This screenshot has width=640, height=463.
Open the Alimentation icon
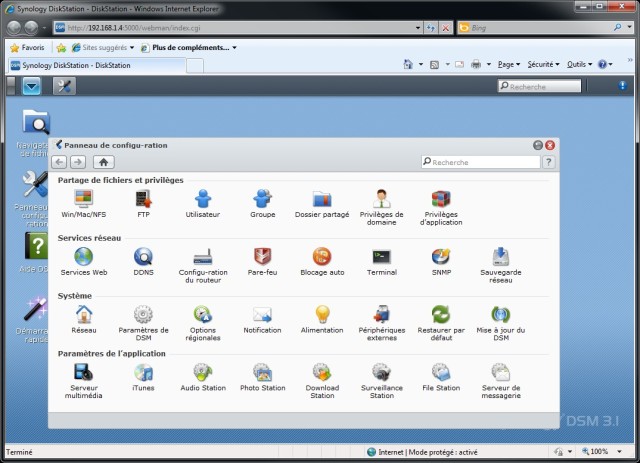click(x=322, y=314)
